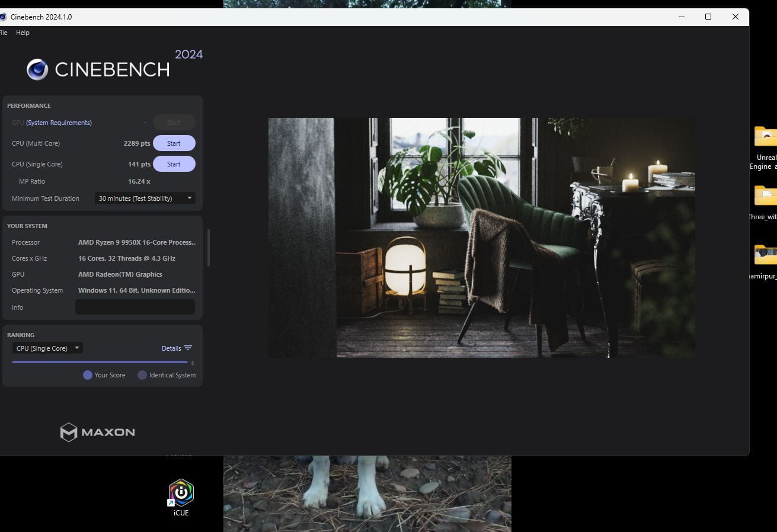Open the Minimum Test Duration dropdown
Image resolution: width=777 pixels, height=532 pixels.
tap(145, 198)
